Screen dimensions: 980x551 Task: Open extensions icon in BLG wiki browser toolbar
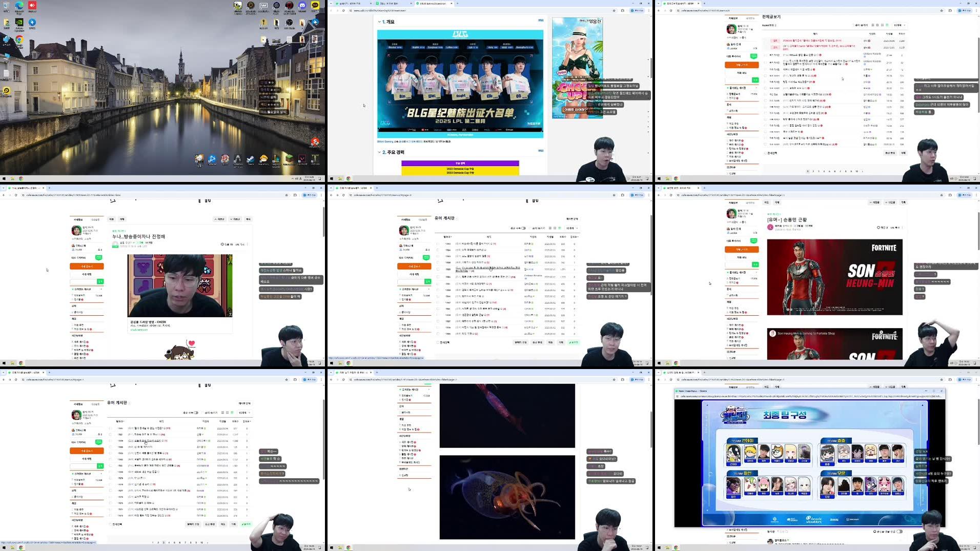coord(622,10)
